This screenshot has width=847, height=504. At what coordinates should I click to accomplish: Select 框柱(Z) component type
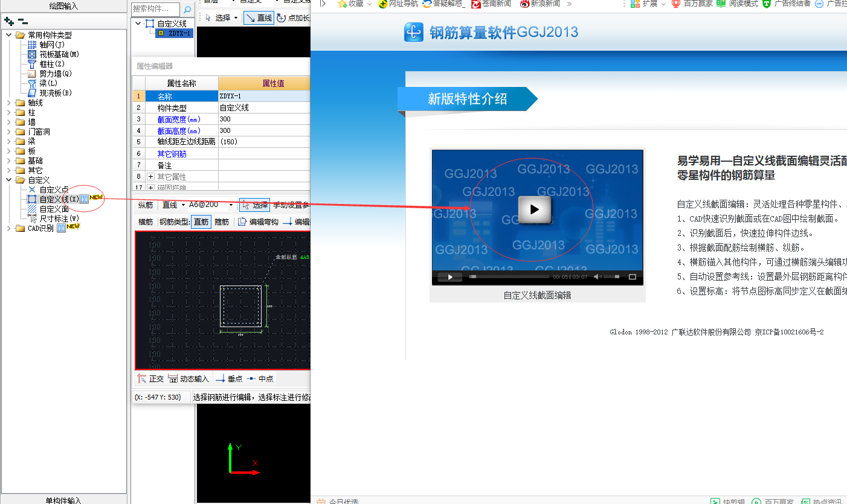click(x=52, y=64)
